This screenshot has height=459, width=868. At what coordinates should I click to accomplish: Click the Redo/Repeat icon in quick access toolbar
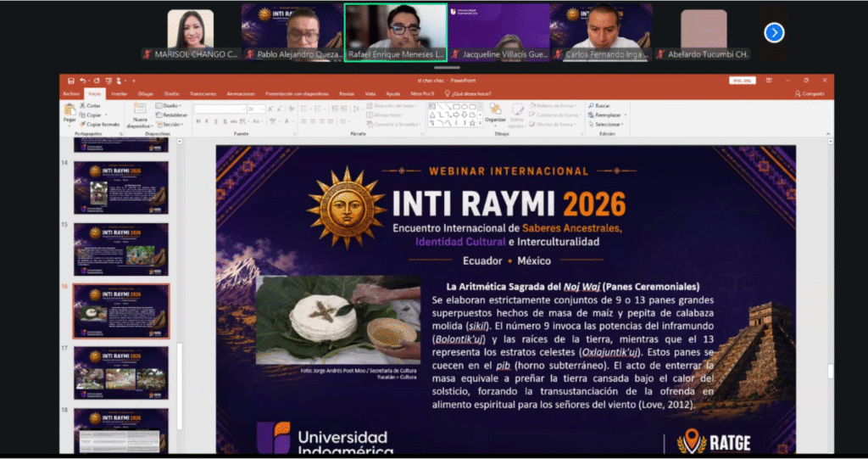pos(97,81)
